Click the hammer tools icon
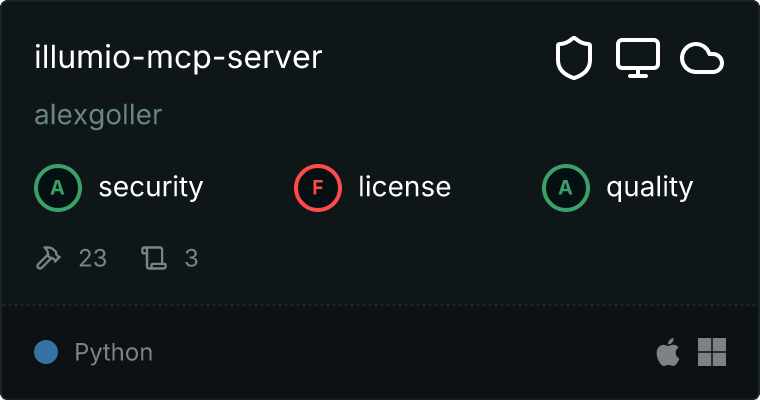760x400 pixels. click(48, 258)
